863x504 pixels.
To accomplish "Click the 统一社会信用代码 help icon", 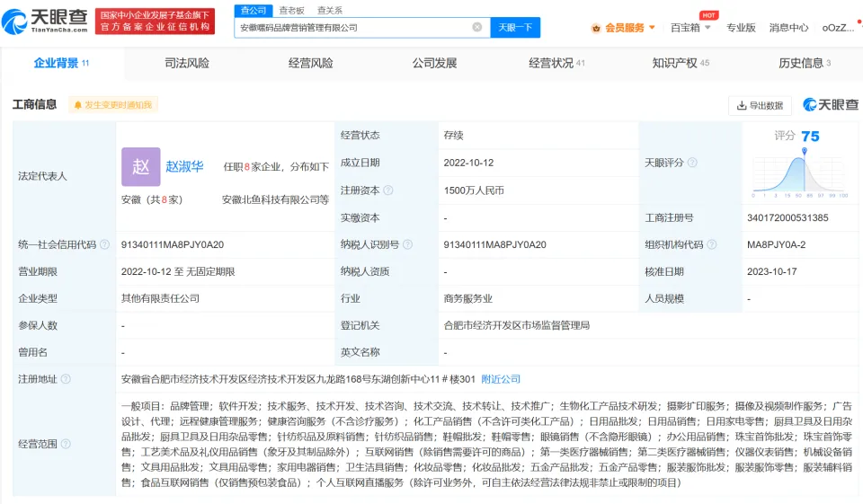I will (104, 244).
